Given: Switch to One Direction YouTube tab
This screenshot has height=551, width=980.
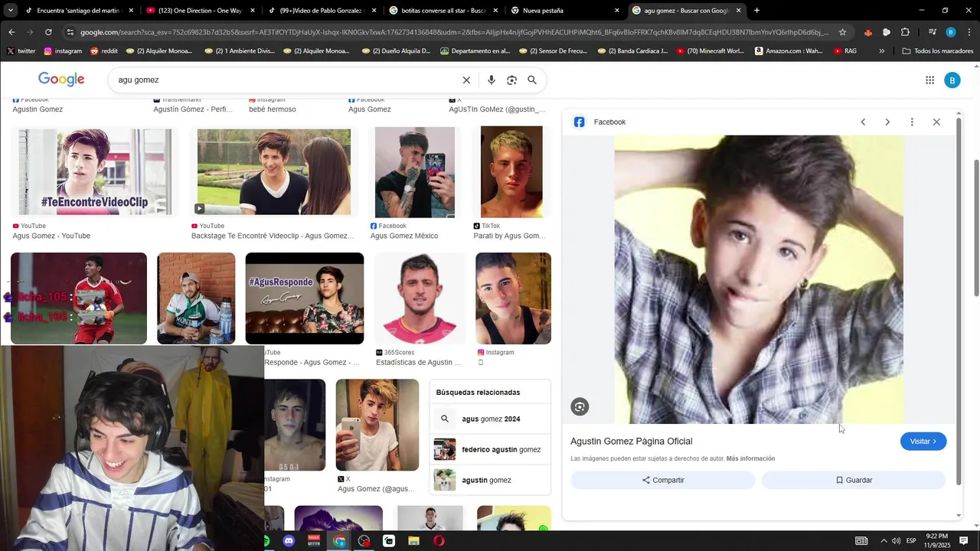Looking at the screenshot, I should (x=199, y=11).
